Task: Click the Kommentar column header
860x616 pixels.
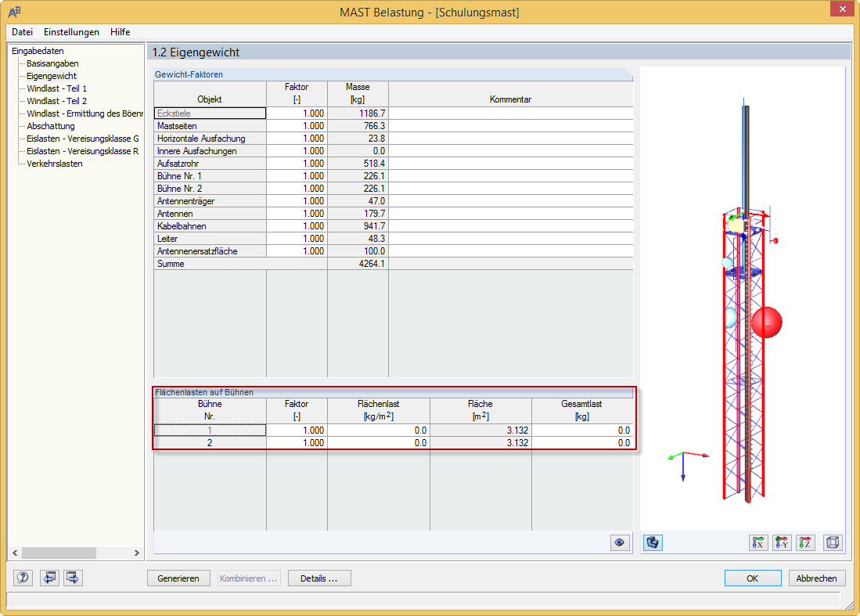Action: [511, 94]
